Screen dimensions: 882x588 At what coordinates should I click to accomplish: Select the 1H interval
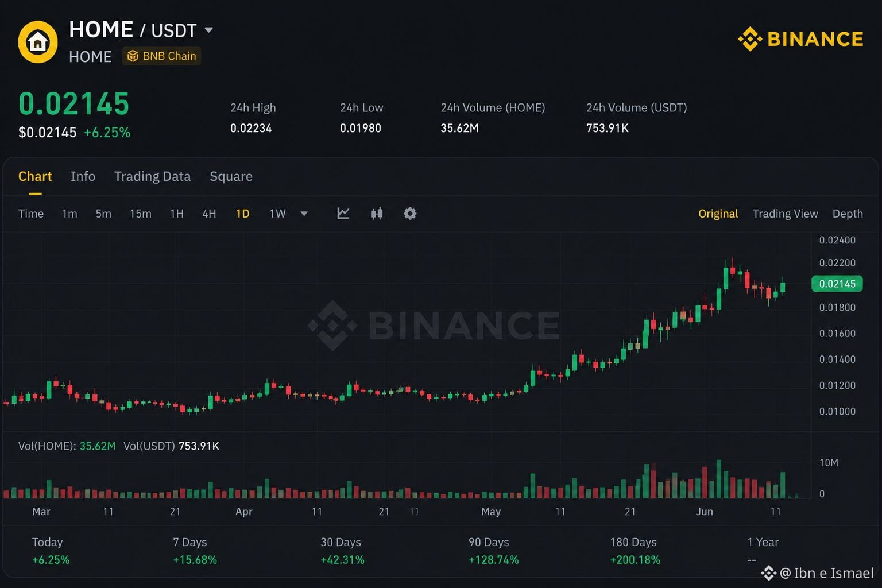[x=177, y=214]
